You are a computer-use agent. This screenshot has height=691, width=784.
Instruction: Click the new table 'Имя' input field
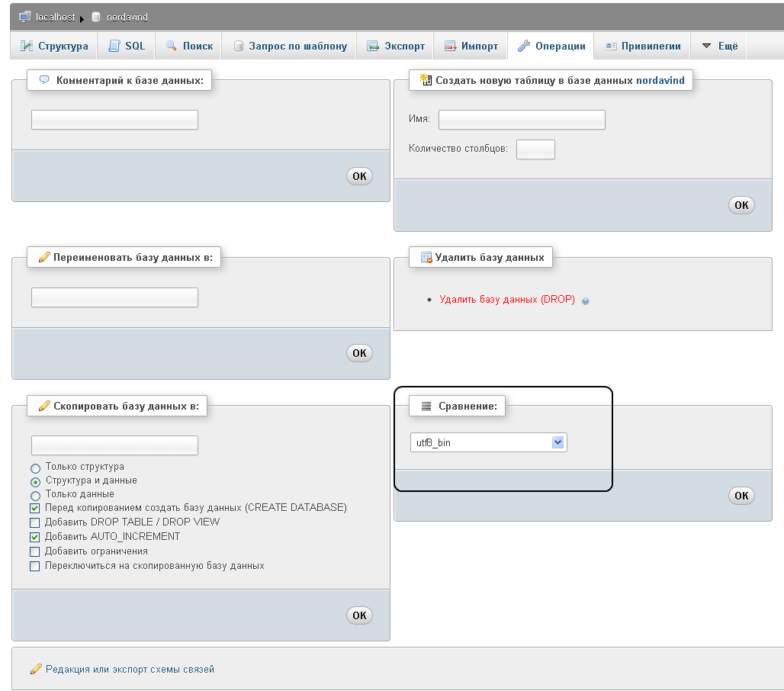[x=522, y=120]
